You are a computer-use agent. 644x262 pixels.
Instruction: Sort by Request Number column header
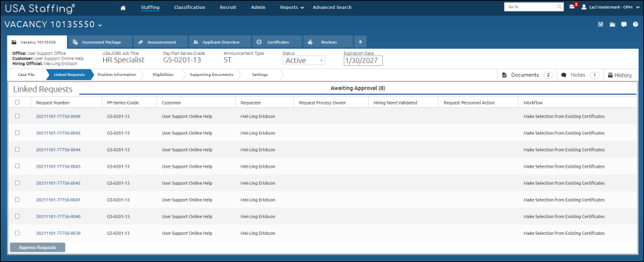pos(53,102)
